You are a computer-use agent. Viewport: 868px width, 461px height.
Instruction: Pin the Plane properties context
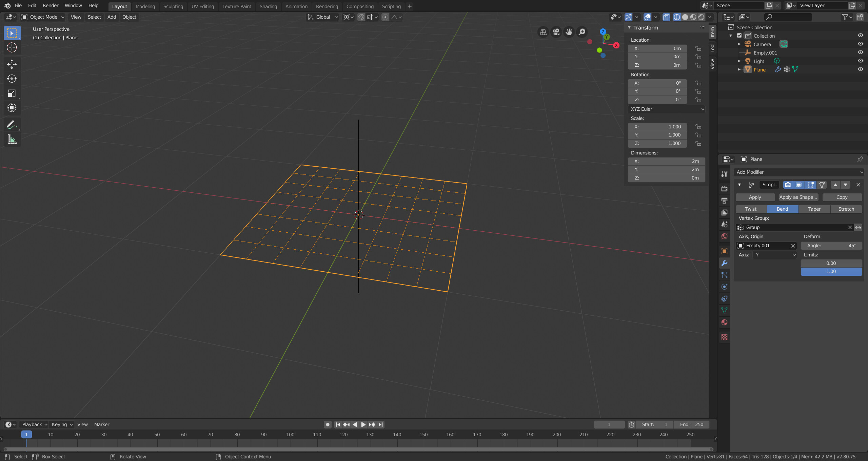click(860, 159)
